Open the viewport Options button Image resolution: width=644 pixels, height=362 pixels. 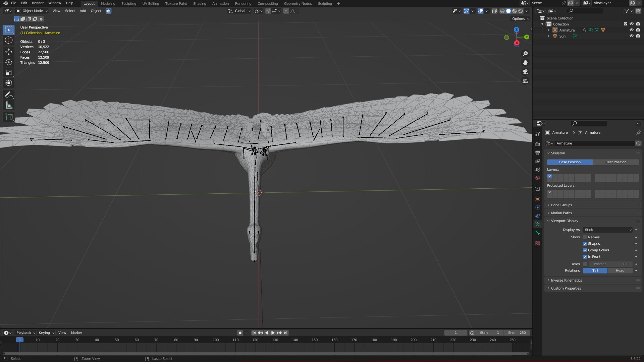click(x=520, y=19)
